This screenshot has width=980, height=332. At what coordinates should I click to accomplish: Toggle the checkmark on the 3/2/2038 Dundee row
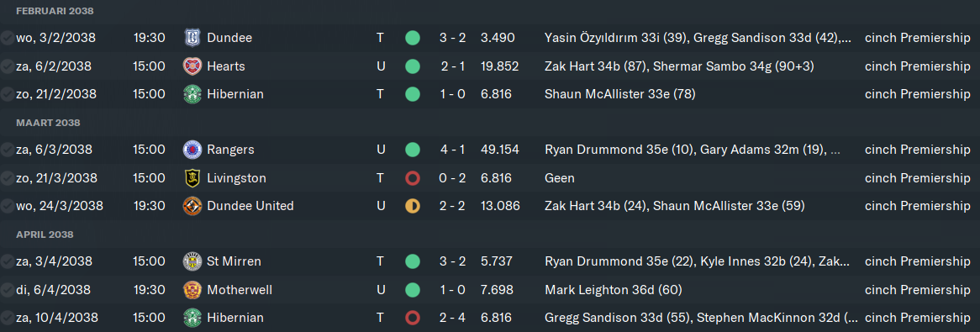(x=7, y=38)
